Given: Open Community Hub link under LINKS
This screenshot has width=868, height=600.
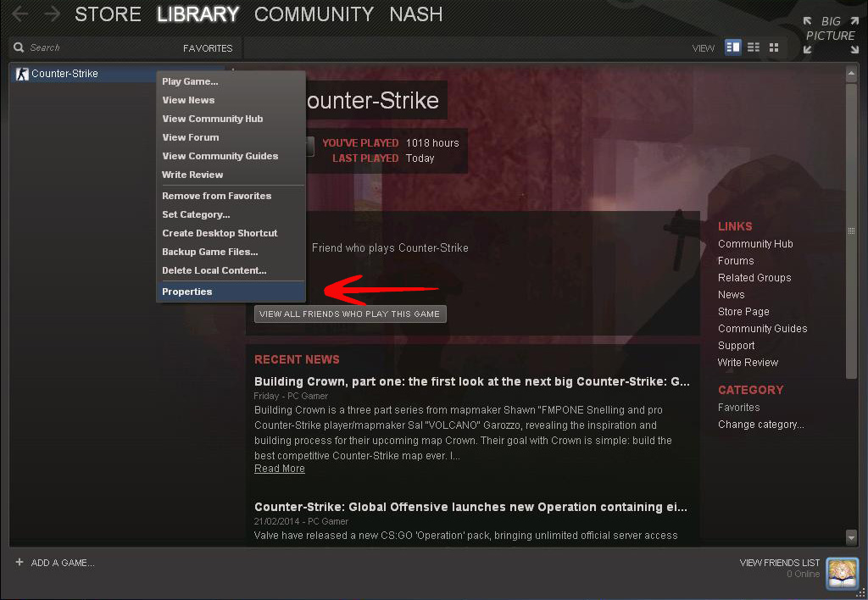Looking at the screenshot, I should click(755, 244).
